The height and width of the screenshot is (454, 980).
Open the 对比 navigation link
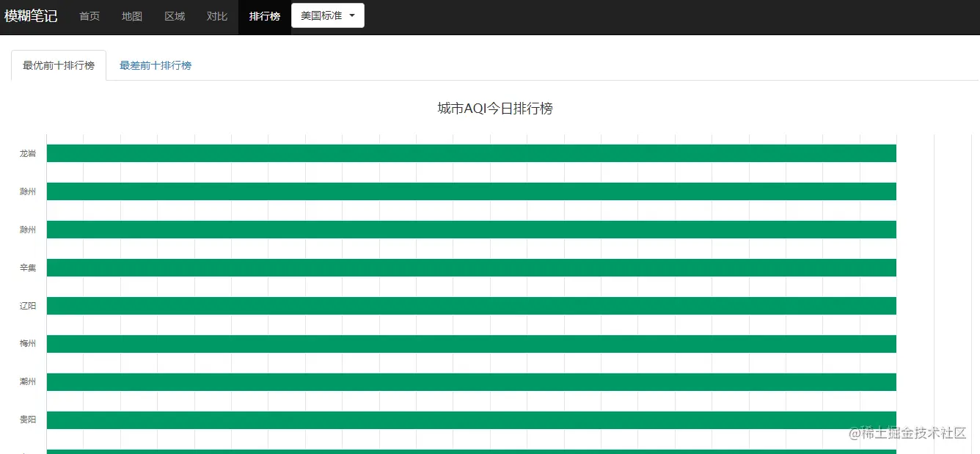(x=217, y=16)
